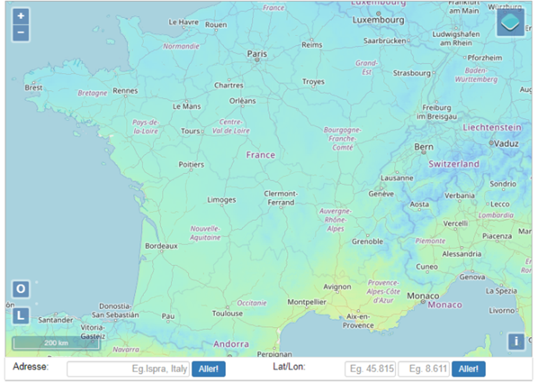The height and width of the screenshot is (392, 538).
Task: Select Bern in Switzerland on map
Action: click(423, 147)
